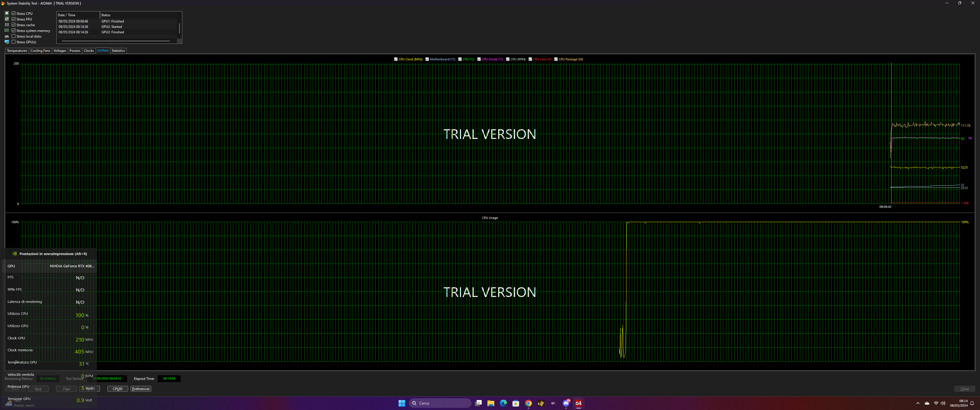Click the OneDrive cloud tray icon

pyautogui.click(x=927, y=403)
